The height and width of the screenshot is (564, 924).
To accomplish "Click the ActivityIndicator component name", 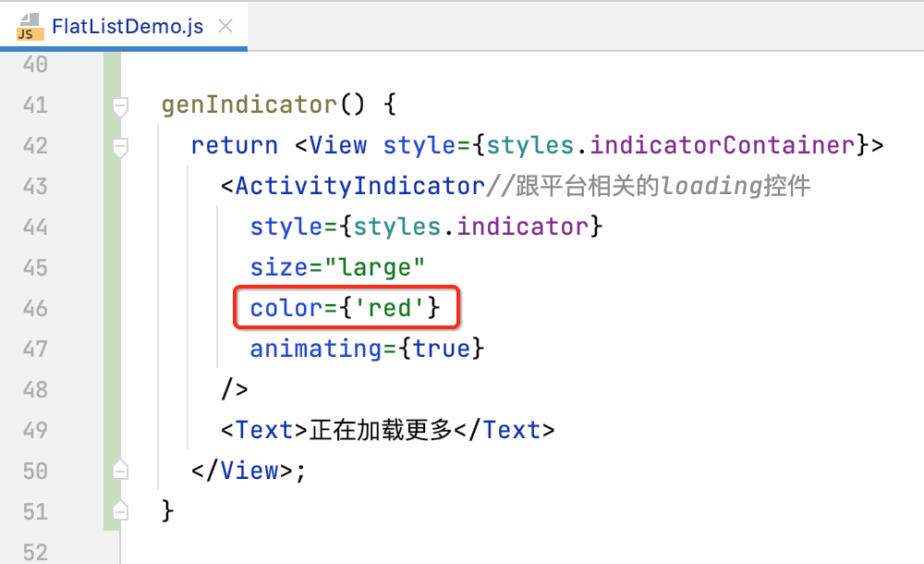I will pos(359,186).
